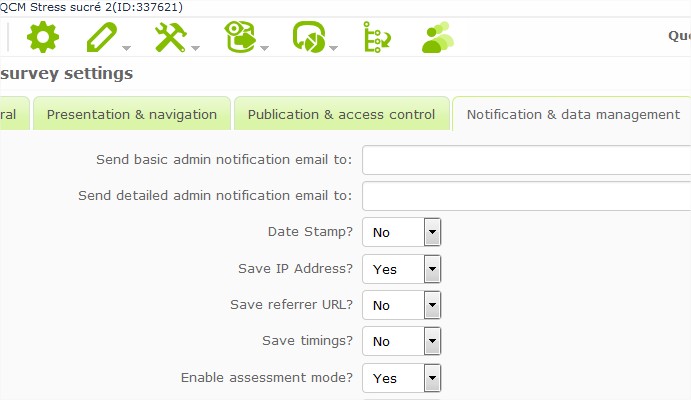Select Notification & data management tab

coord(573,114)
